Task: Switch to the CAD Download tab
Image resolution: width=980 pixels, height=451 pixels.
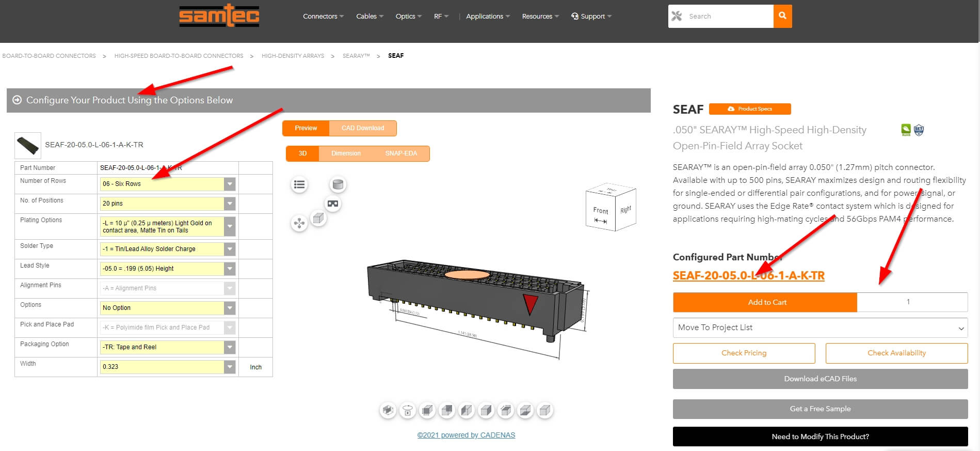Action: (362, 128)
